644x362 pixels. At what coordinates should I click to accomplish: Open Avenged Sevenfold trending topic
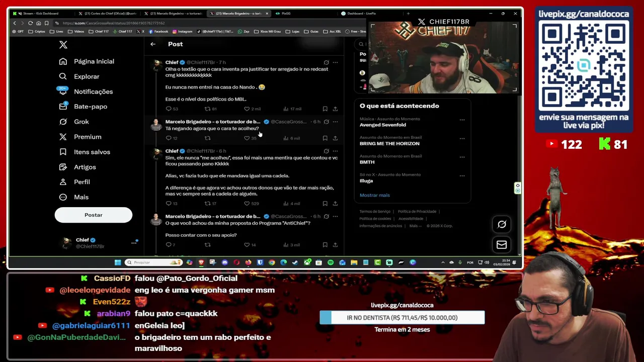click(x=383, y=125)
